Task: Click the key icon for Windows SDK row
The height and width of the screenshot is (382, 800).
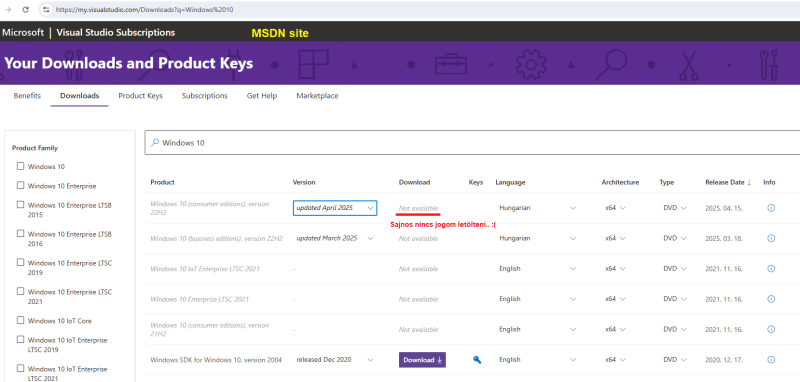Action: click(x=477, y=360)
